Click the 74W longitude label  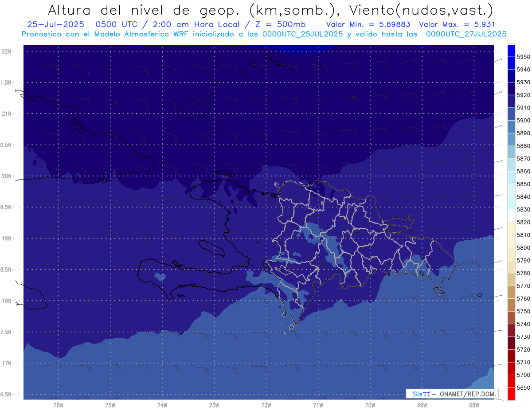coord(162,405)
